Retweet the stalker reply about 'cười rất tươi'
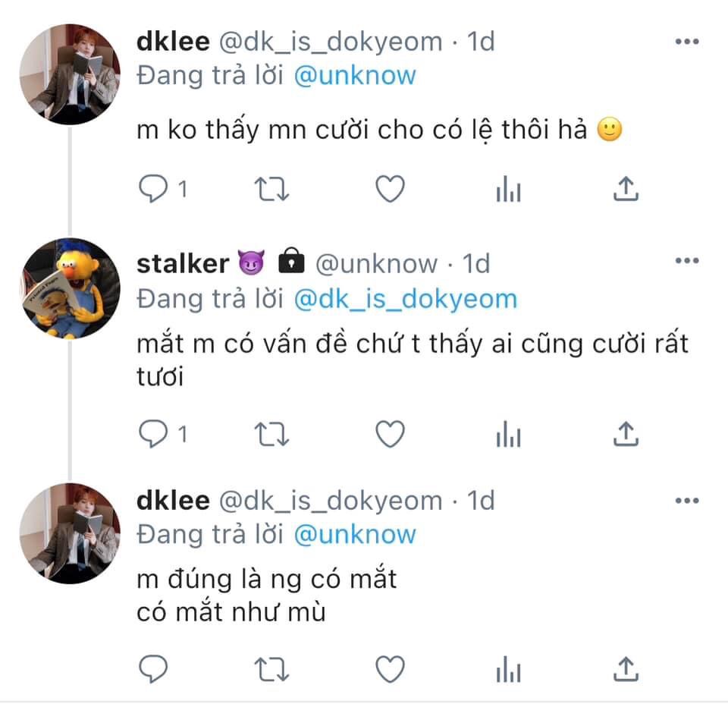728x704 pixels. click(271, 434)
